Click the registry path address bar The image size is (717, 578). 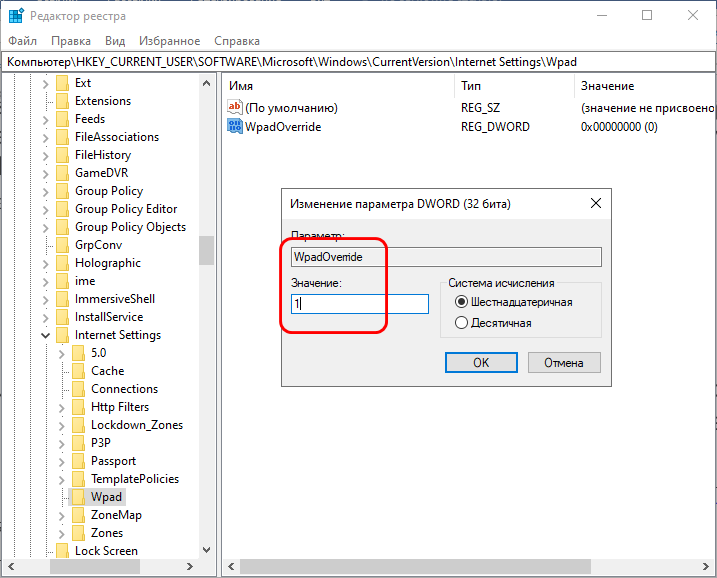pyautogui.click(x=358, y=62)
